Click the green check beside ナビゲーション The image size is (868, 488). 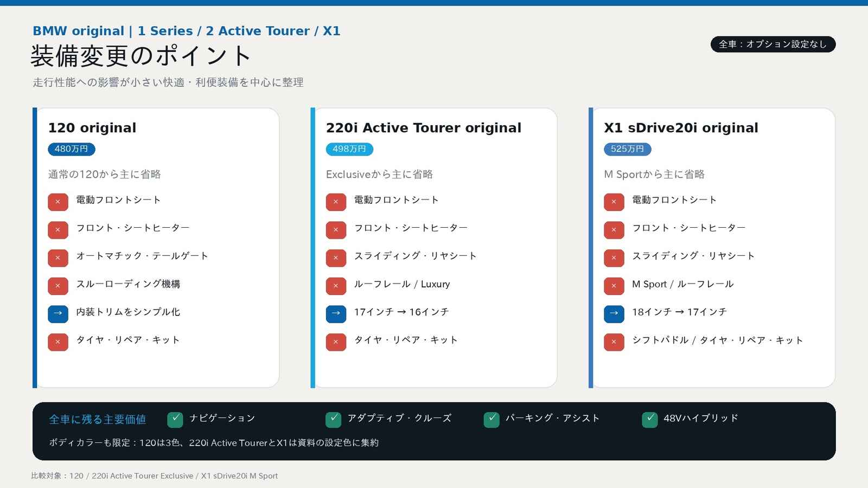point(175,419)
